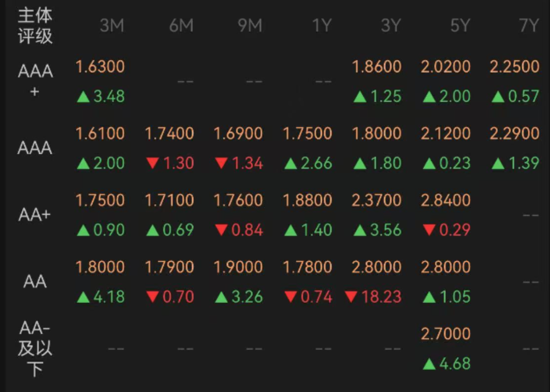Click red down arrow beside 1.30
Viewport: 550px width, 392px height.
152,164
